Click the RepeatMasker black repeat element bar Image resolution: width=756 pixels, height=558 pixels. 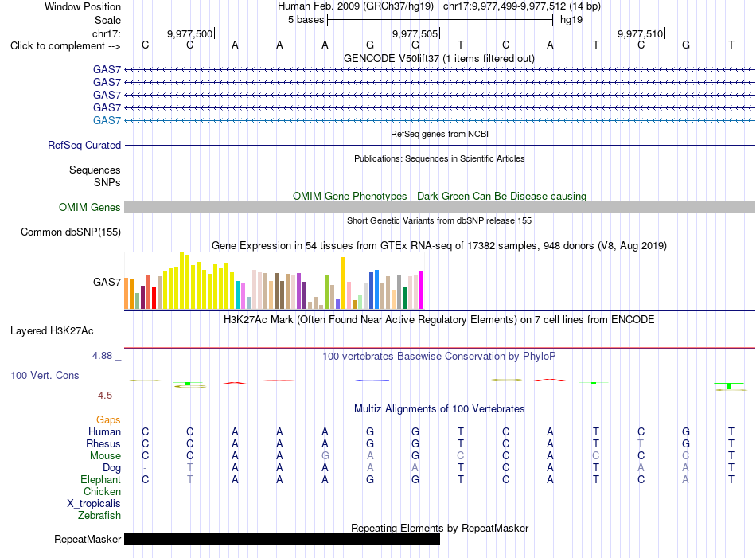tap(282, 539)
